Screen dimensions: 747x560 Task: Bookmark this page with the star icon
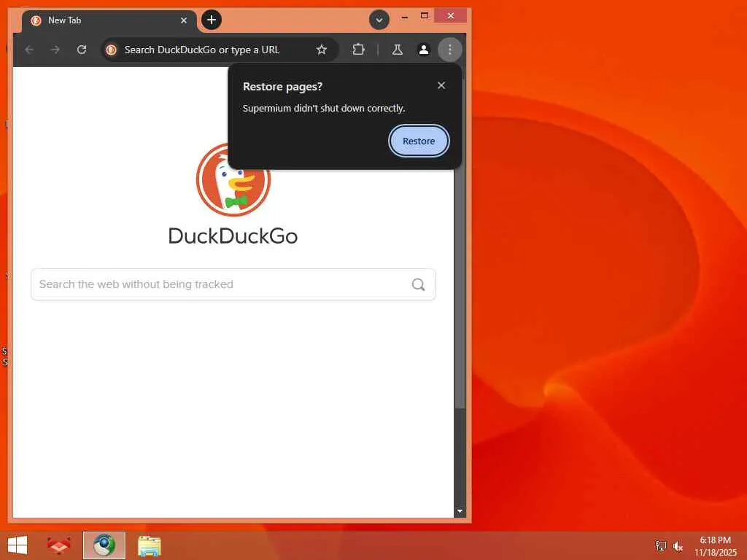[322, 50]
